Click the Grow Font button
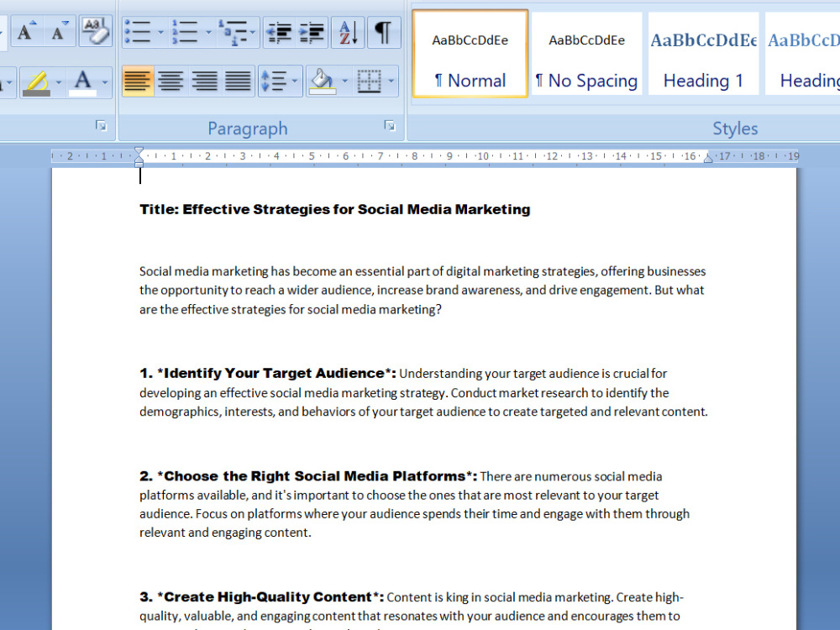Image resolution: width=840 pixels, height=630 pixels. (x=27, y=32)
